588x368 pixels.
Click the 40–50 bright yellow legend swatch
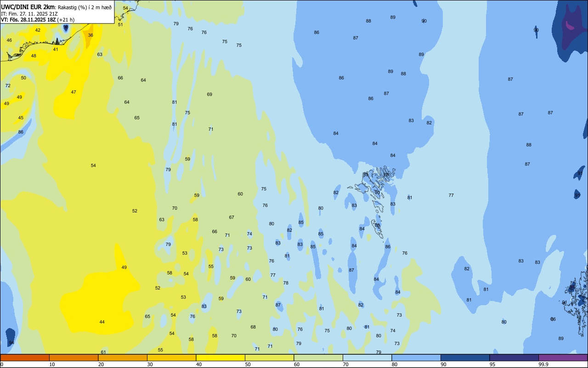220,357
